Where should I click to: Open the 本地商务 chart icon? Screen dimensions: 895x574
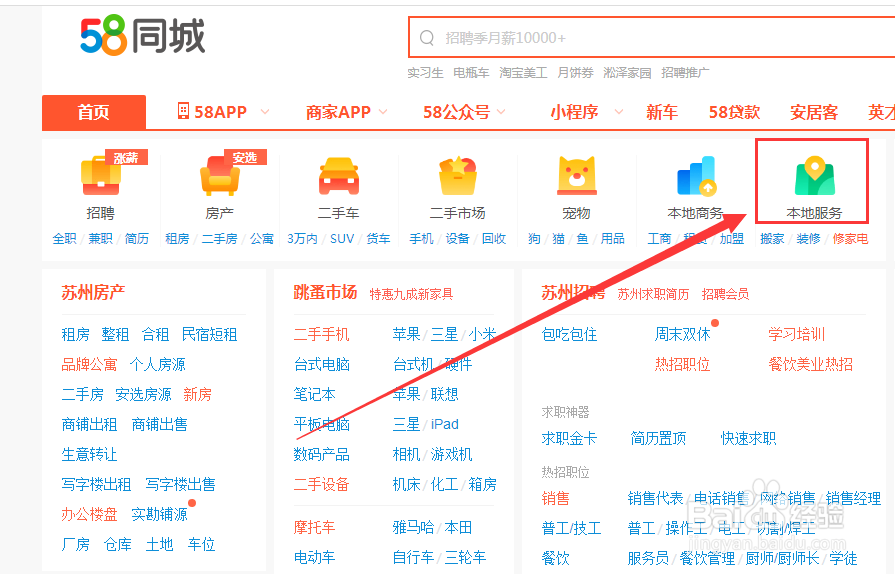pos(696,176)
